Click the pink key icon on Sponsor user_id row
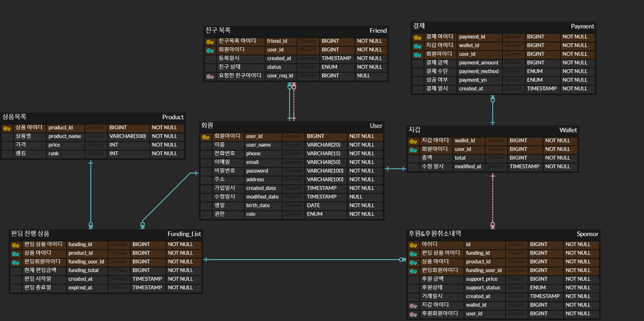 click(413, 314)
